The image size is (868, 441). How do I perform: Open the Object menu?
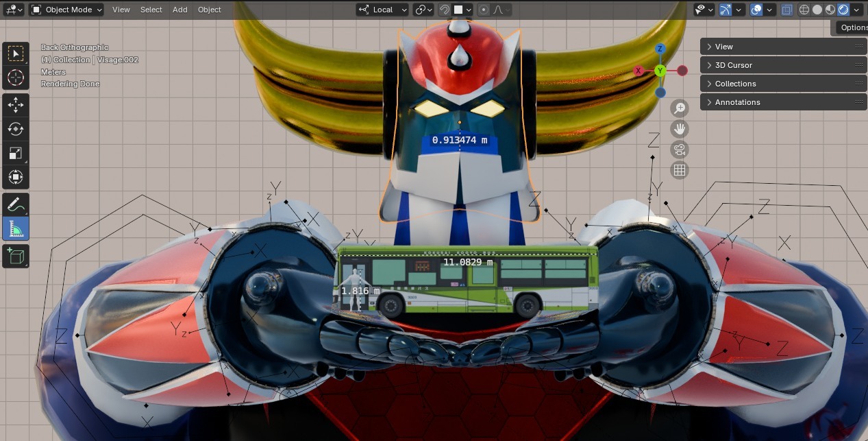pyautogui.click(x=210, y=10)
